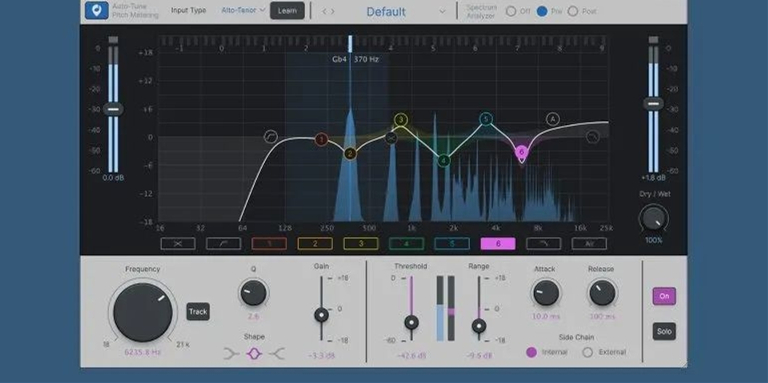
Task: Click the Q value 2.6
Action: (253, 316)
